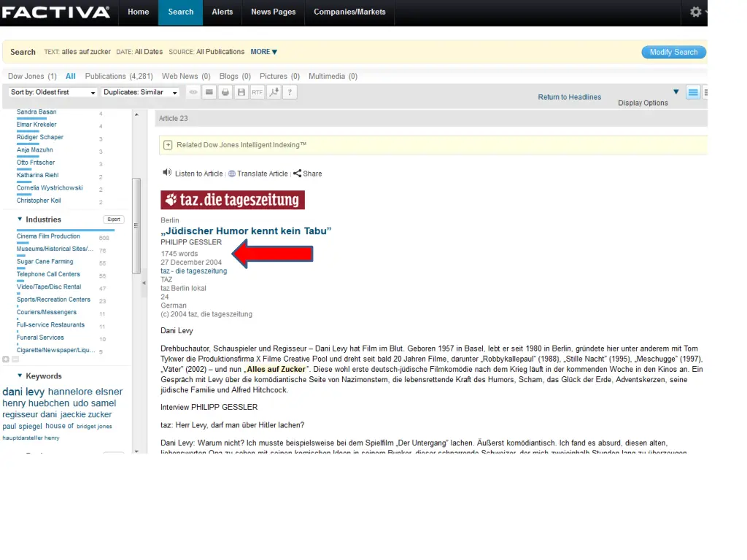Click the Modify Search button
The width and height of the screenshot is (747, 560).
tap(673, 52)
